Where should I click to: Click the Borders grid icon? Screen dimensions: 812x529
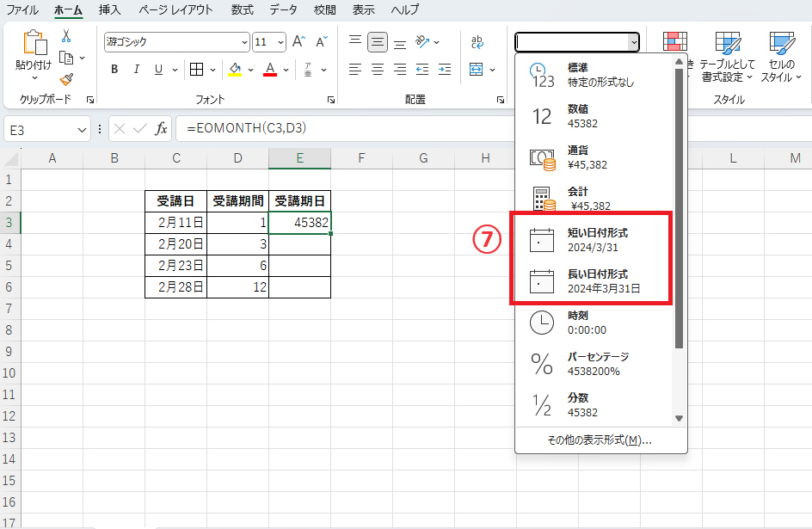(x=196, y=70)
